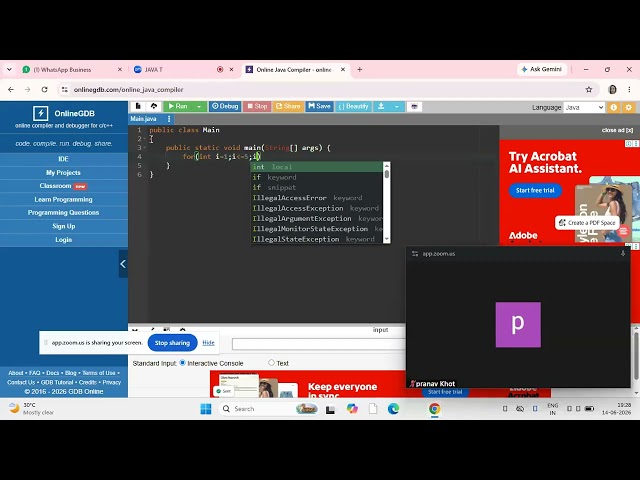Open the IDE sidebar item

tap(64, 159)
